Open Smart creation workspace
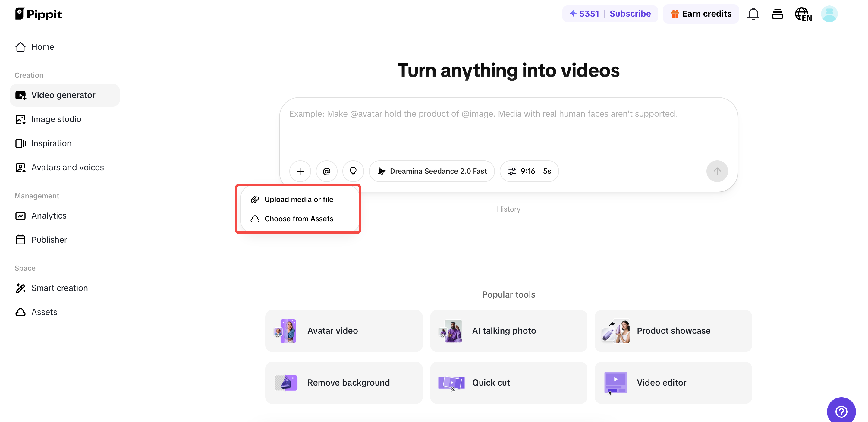Screen dimensions: 868x422 click(59, 288)
